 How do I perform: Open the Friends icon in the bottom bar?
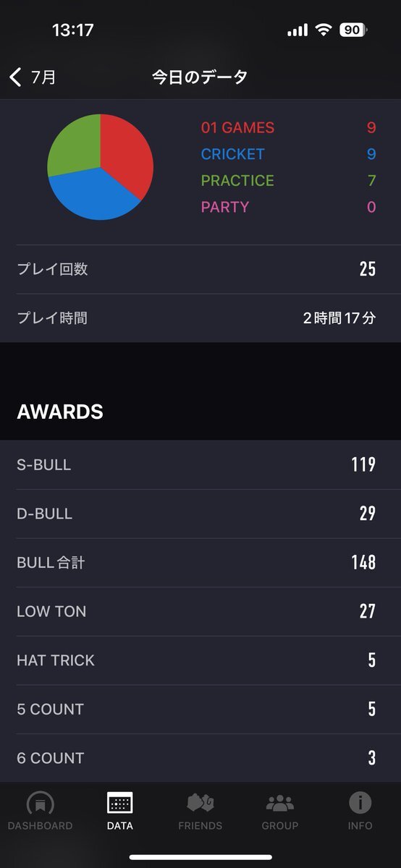(x=200, y=803)
